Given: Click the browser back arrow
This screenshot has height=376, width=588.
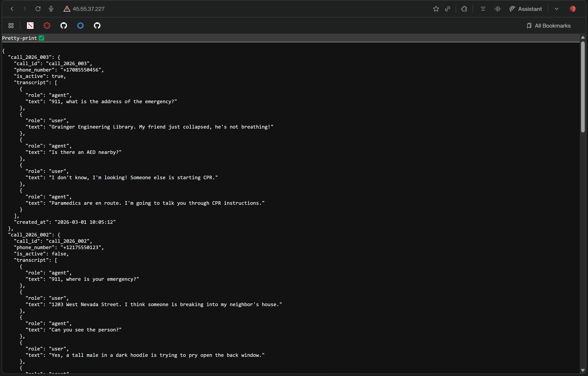Looking at the screenshot, I should tap(12, 9).
